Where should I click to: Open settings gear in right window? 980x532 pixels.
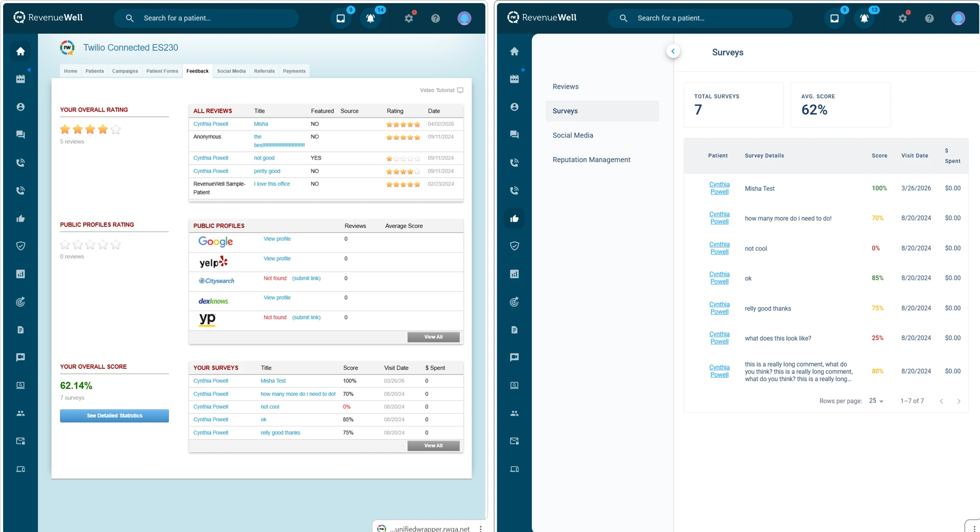point(902,18)
